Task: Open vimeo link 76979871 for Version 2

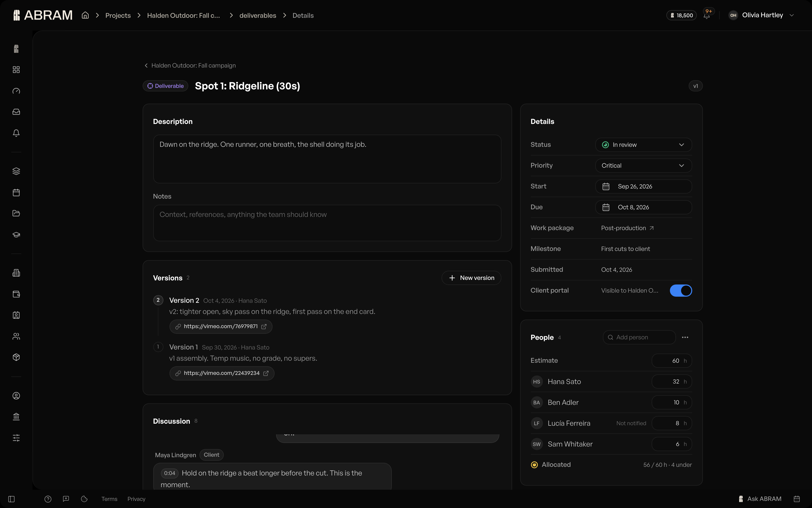Action: tap(221, 327)
